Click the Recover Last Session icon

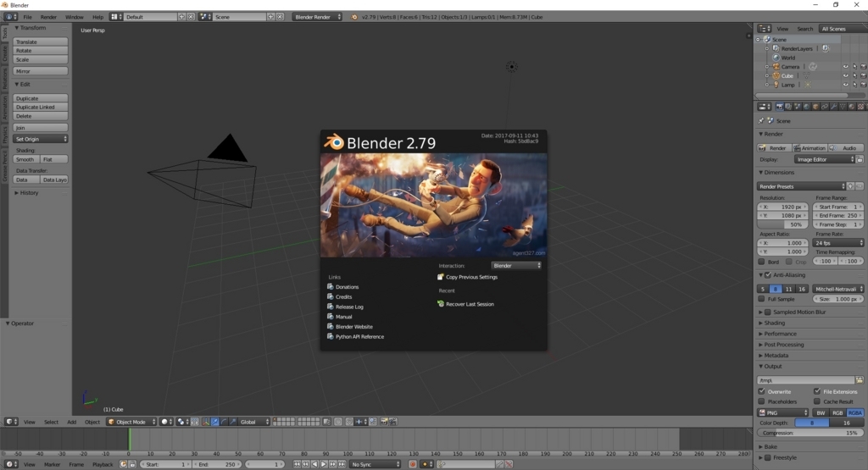pos(441,303)
